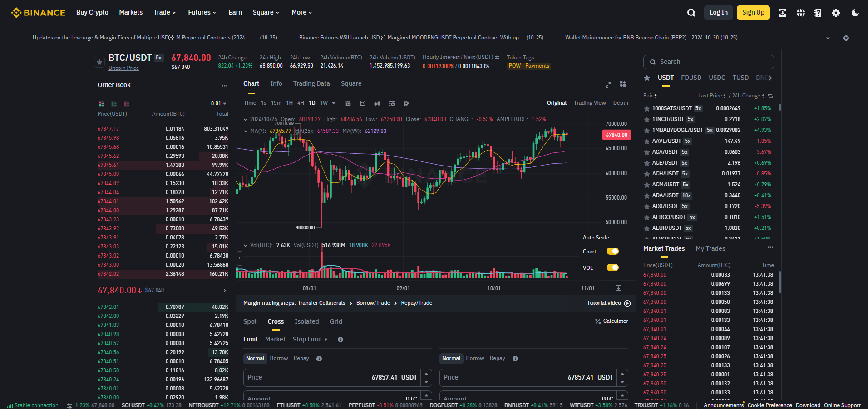This screenshot has width=868, height=409.
Task: Open Futures menu in top navigation
Action: coord(202,12)
